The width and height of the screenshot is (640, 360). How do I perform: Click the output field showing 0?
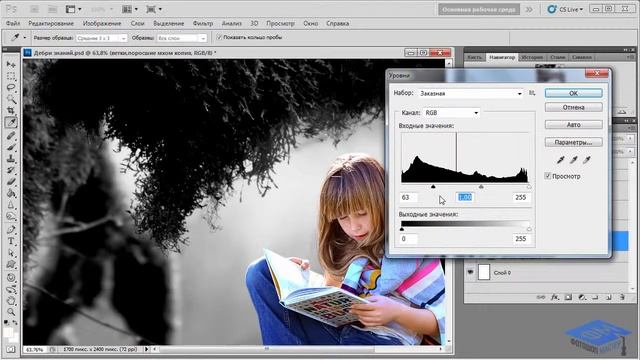tap(409, 239)
